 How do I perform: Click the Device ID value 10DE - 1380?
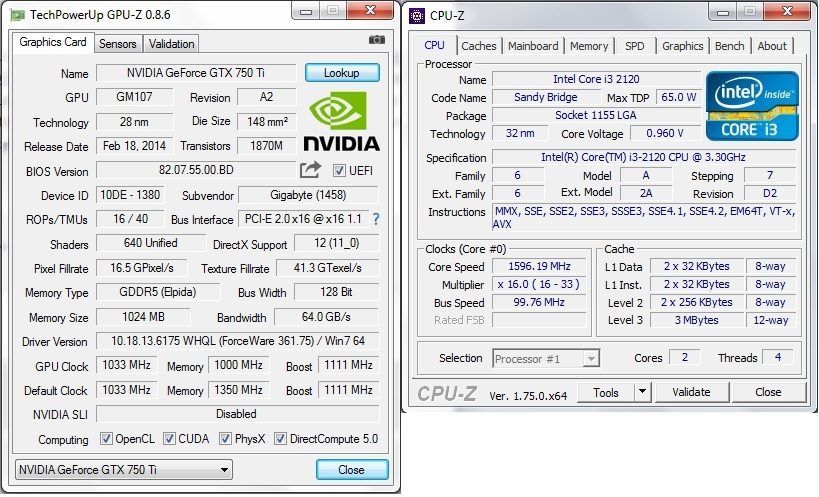[x=130, y=195]
